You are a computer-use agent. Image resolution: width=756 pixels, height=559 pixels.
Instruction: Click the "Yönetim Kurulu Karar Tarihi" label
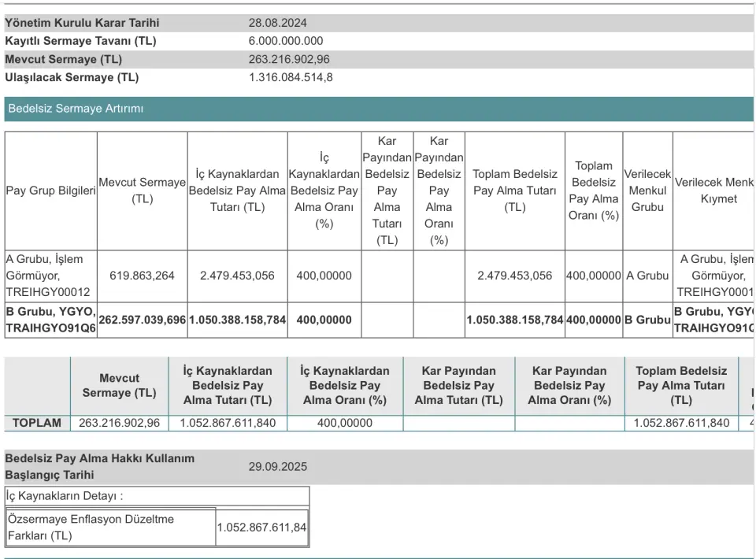tap(82, 23)
